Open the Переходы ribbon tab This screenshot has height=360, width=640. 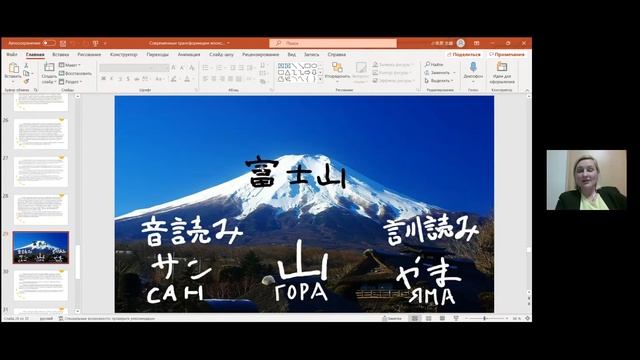pos(158,54)
